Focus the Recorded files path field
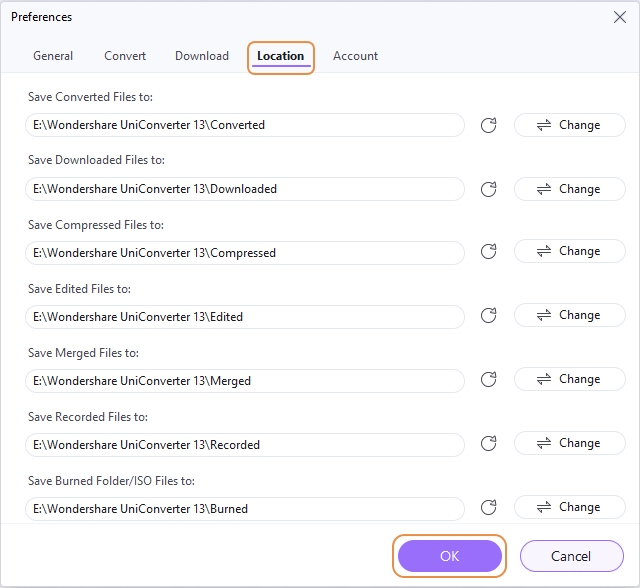Screen dimensions: 640x588 coord(245,445)
